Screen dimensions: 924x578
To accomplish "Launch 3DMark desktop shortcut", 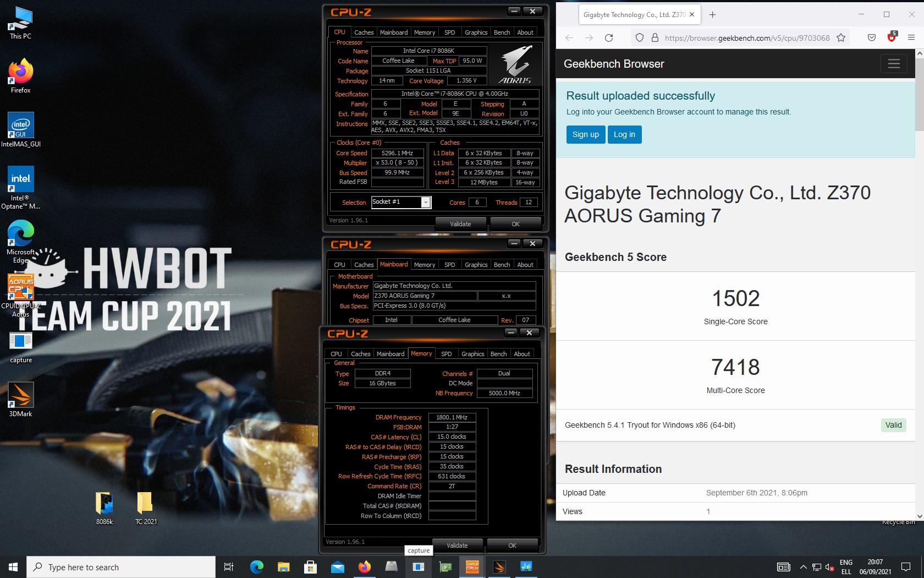I will (20, 400).
